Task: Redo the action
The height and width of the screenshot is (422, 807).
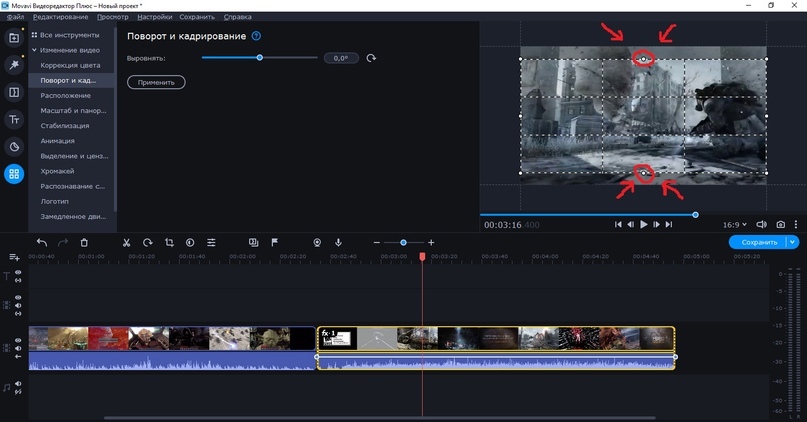Action: 63,242
